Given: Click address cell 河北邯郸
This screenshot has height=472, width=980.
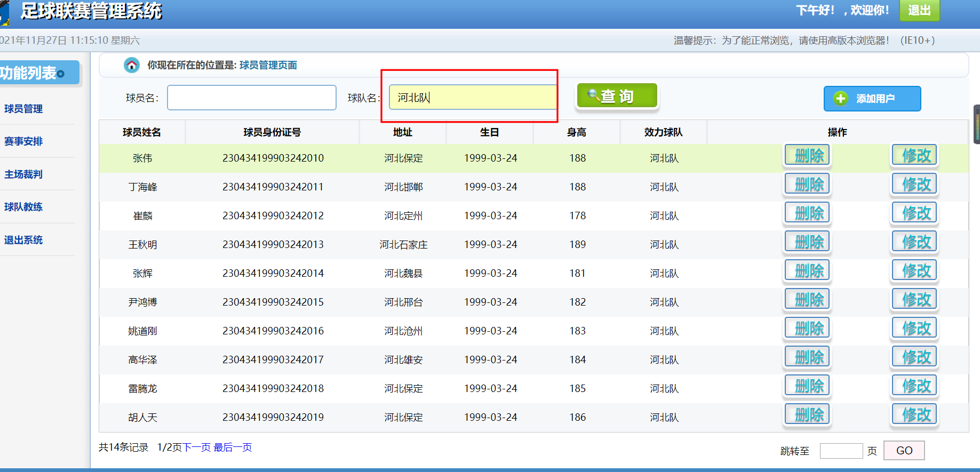Looking at the screenshot, I should [x=403, y=187].
